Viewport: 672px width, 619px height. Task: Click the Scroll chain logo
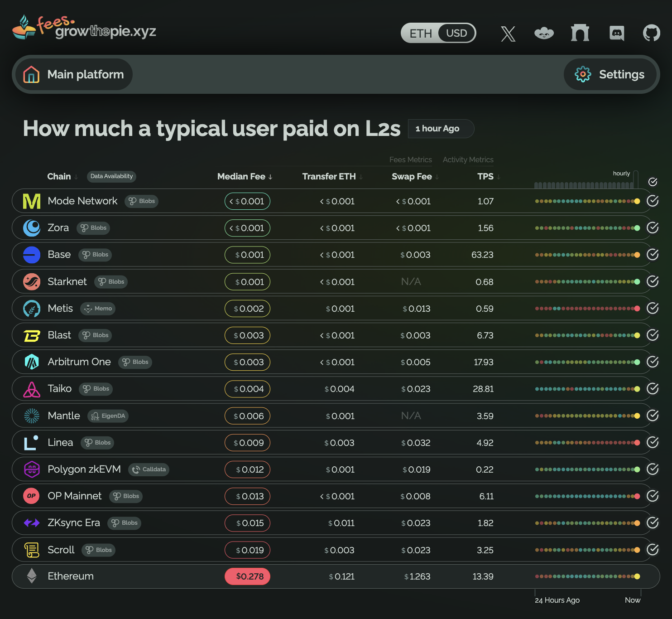pos(32,550)
